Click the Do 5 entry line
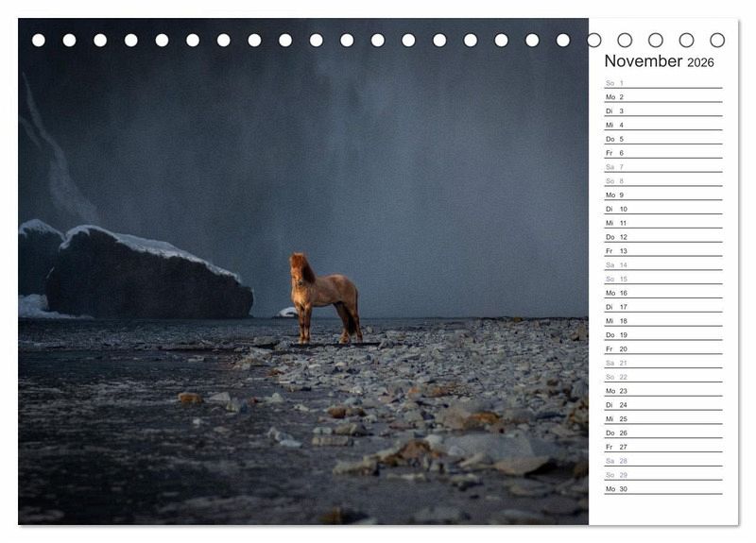This screenshot has height=543, width=756. pos(661,139)
